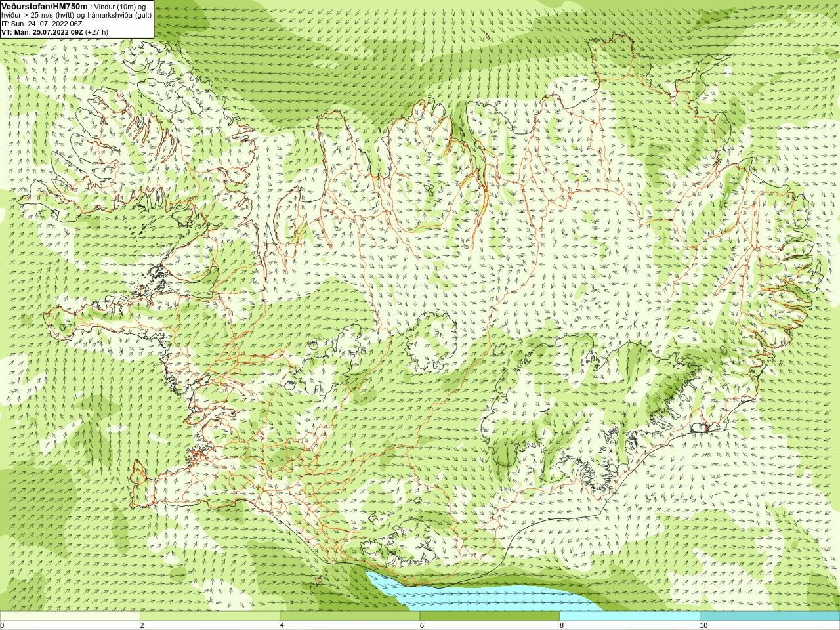Click the '6' scale label
This screenshot has height=630, width=840.
(422, 625)
